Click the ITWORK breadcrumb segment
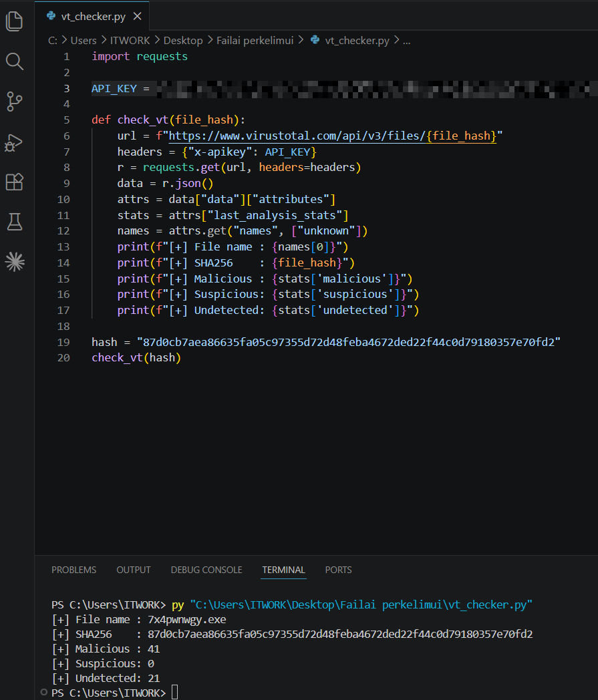The height and width of the screenshot is (700, 598). 130,41
